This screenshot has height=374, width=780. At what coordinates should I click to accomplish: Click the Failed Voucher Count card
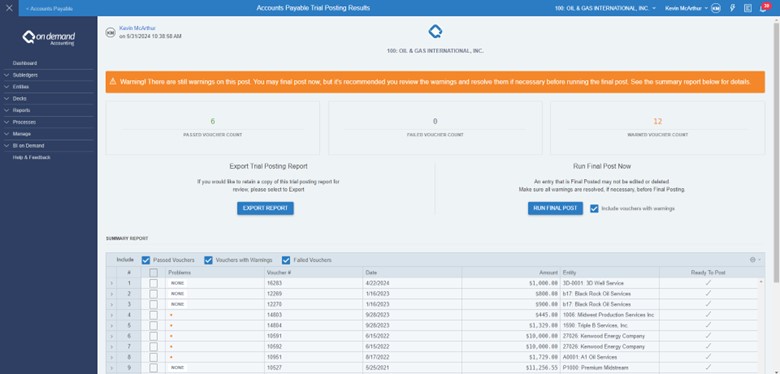435,128
